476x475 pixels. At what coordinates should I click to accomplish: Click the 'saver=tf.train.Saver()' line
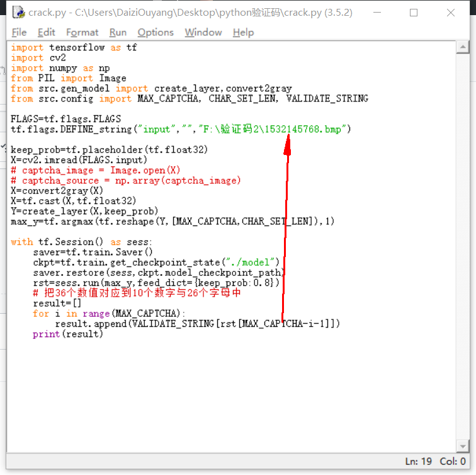click(x=93, y=253)
